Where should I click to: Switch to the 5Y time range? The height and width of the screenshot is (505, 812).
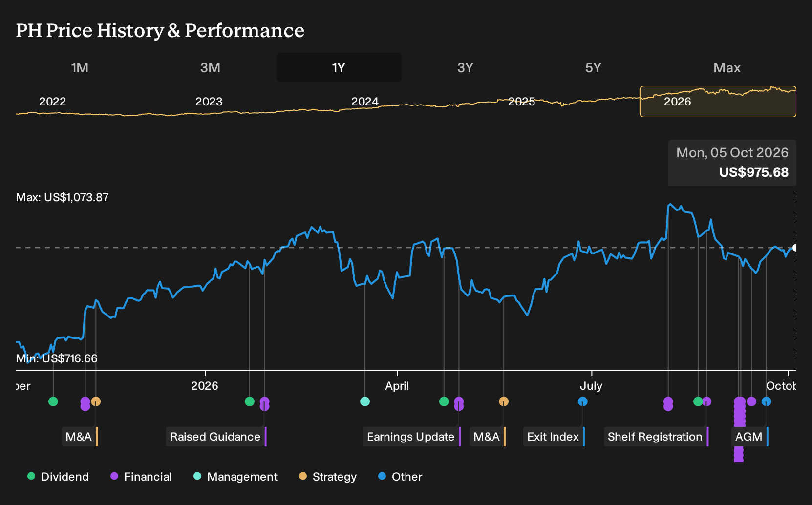tap(593, 67)
